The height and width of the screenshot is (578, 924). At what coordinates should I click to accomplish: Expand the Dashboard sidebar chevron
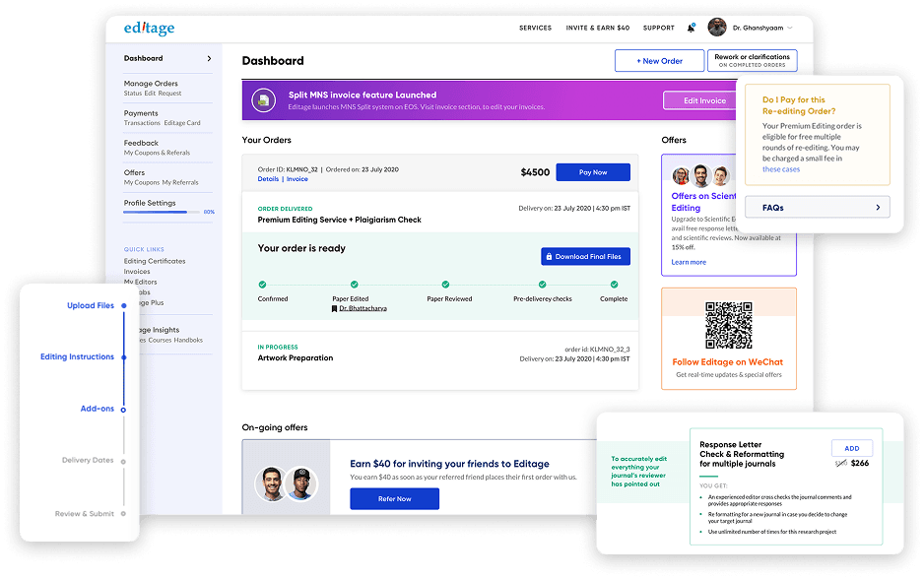pos(209,58)
